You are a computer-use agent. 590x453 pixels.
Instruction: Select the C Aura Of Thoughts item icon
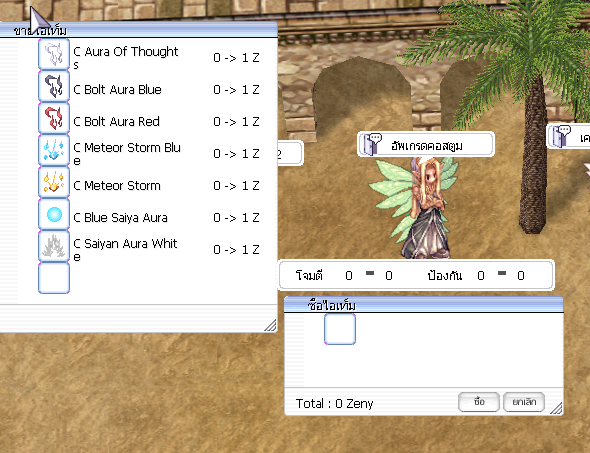[54, 55]
